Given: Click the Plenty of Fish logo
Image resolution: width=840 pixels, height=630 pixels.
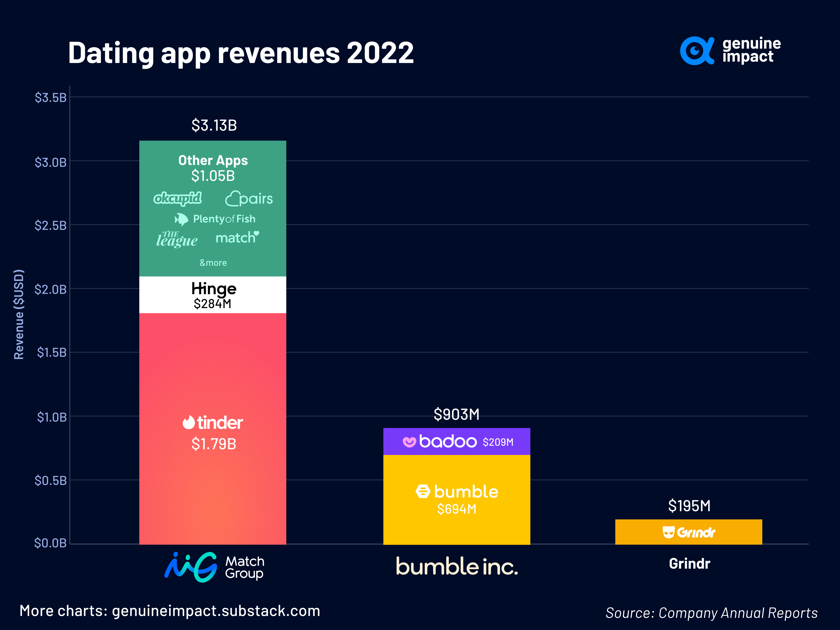Looking at the screenshot, I should click(x=215, y=219).
